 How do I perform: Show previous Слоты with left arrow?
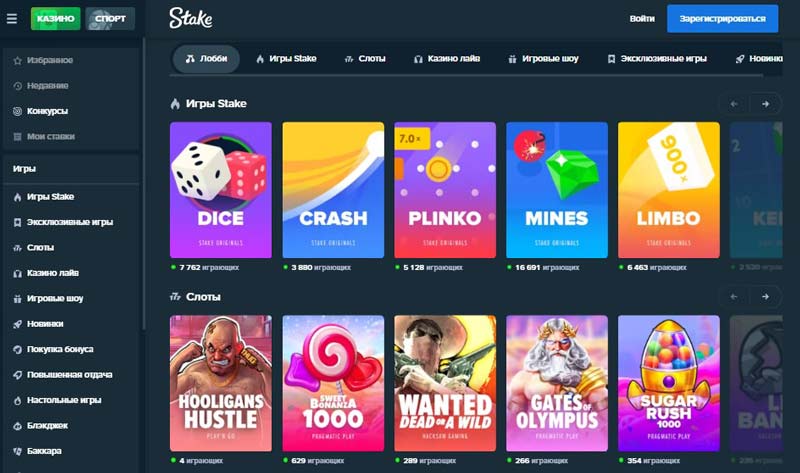734,296
